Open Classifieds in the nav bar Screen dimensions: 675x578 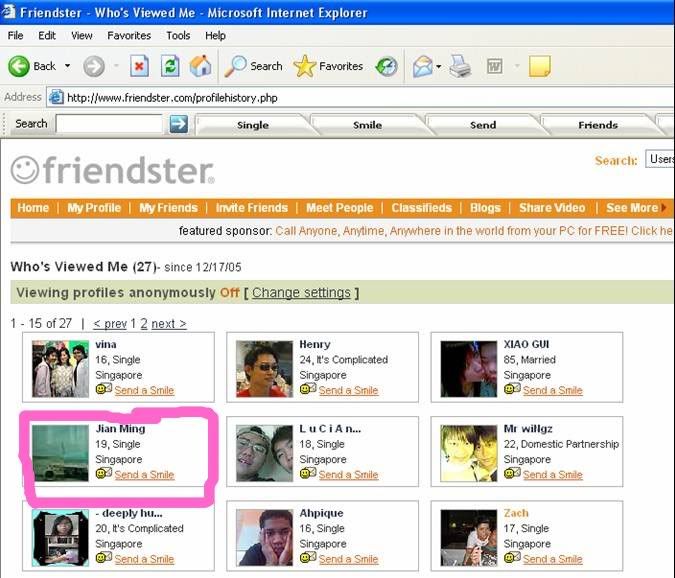click(421, 208)
